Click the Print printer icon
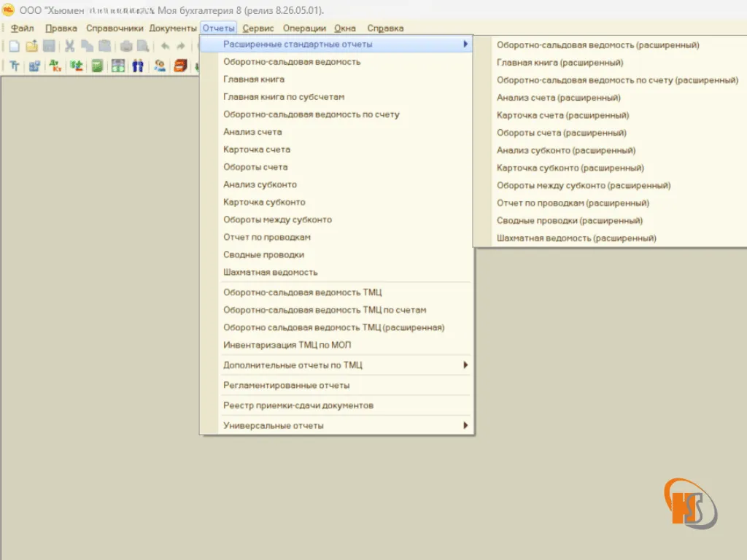The width and height of the screenshot is (747, 560). tap(126, 46)
